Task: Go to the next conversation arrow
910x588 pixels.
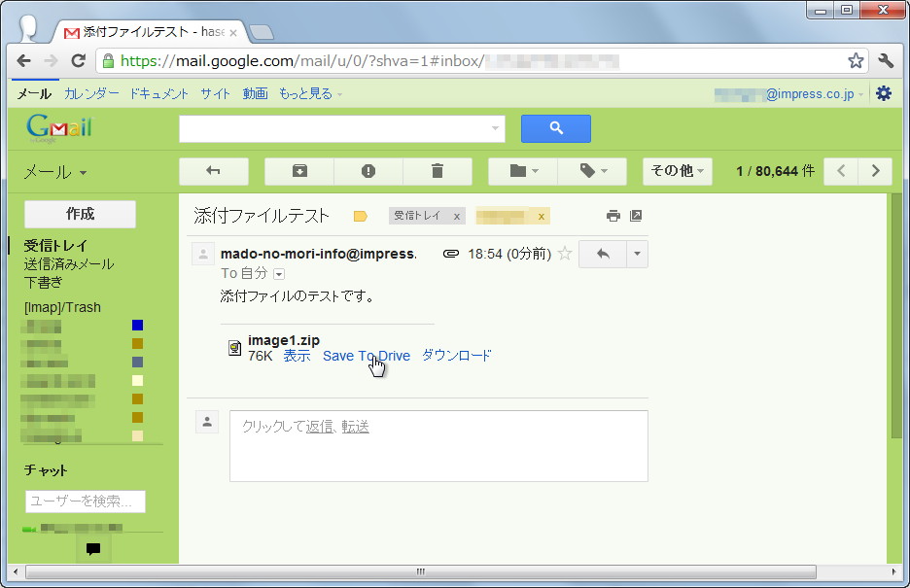Action: (x=874, y=171)
